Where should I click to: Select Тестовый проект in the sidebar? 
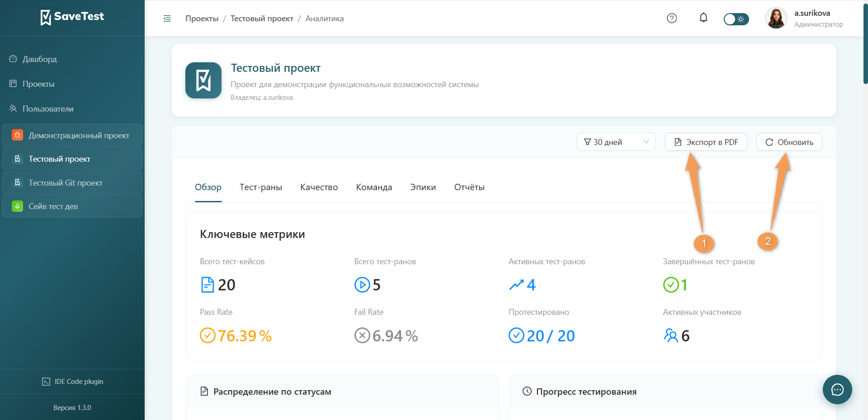(x=72, y=159)
